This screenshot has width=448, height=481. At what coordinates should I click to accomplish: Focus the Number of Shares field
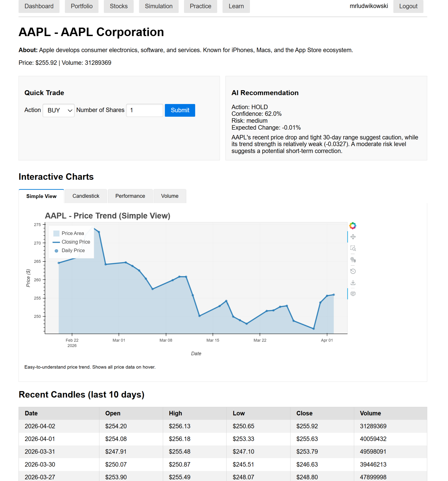[145, 110]
